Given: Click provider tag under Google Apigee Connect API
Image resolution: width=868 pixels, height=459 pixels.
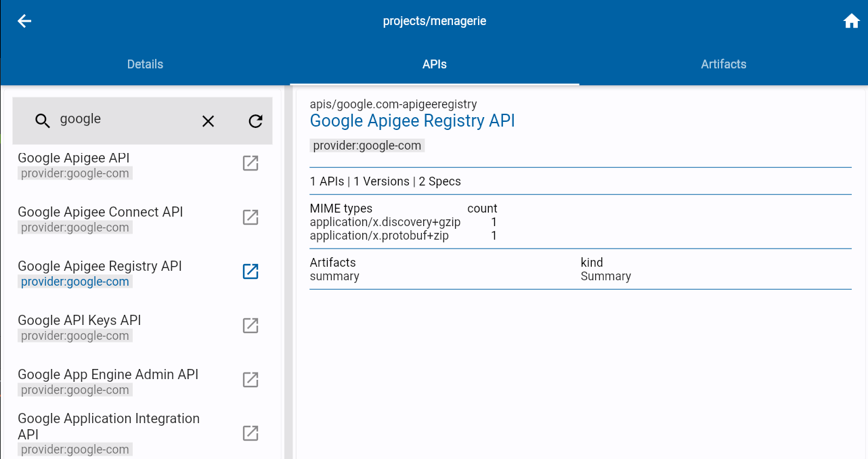Looking at the screenshot, I should point(74,227).
